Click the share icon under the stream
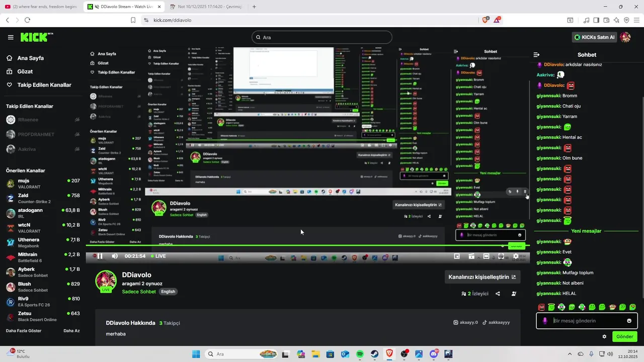Screen dimensions: 644x362 tap(498, 294)
